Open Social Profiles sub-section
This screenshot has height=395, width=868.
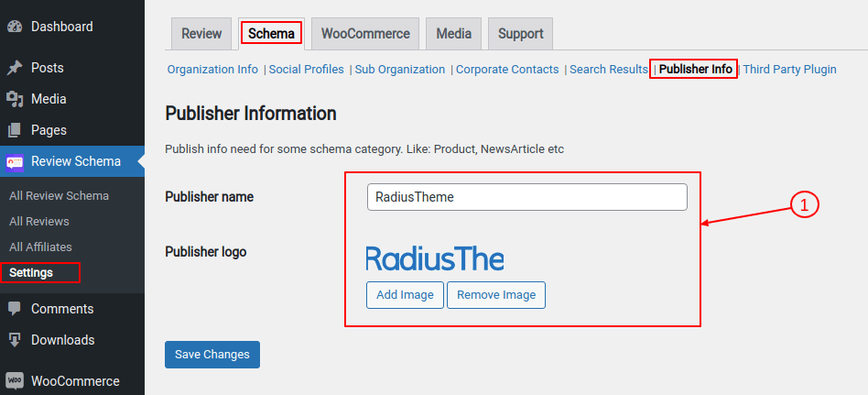[x=306, y=70]
